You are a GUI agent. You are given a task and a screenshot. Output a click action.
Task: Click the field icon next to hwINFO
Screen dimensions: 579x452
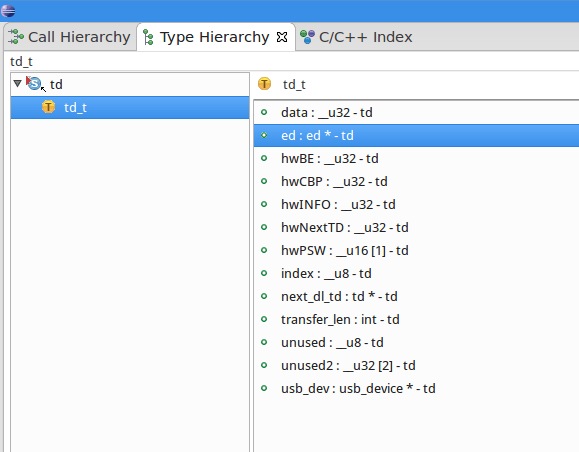pyautogui.click(x=264, y=204)
